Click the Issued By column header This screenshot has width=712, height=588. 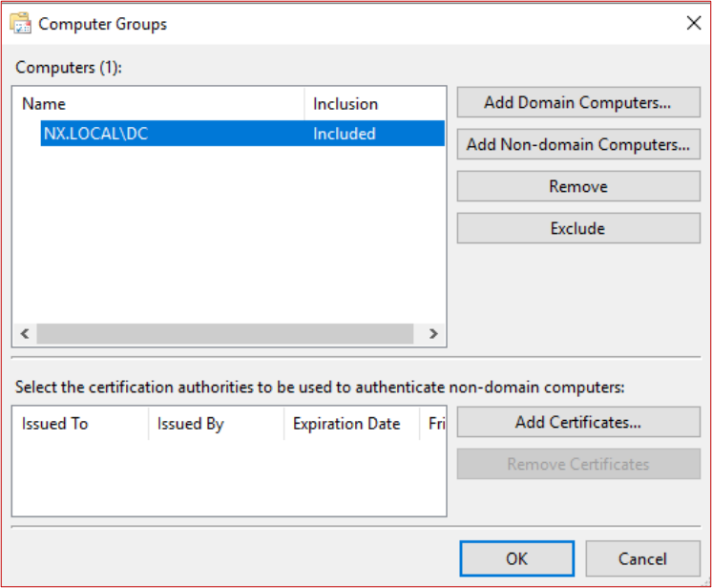point(216,424)
